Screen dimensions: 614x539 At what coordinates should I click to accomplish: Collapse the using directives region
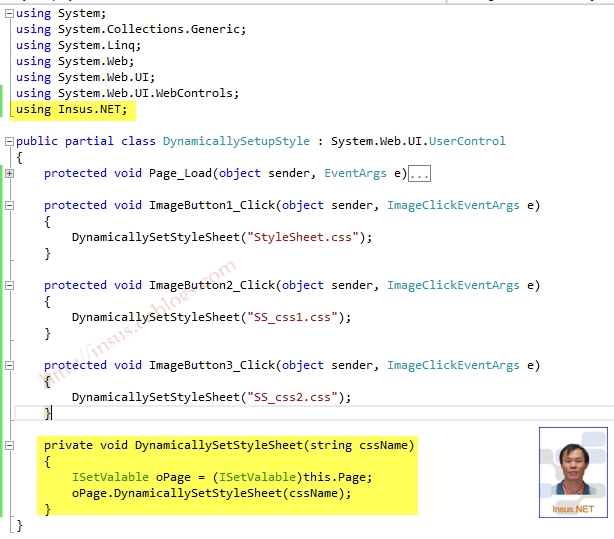9,13
